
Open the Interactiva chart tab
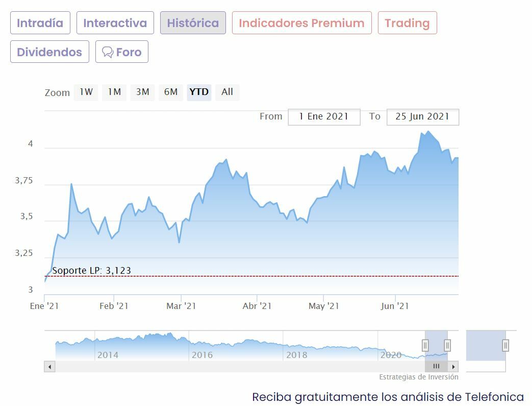[115, 23]
